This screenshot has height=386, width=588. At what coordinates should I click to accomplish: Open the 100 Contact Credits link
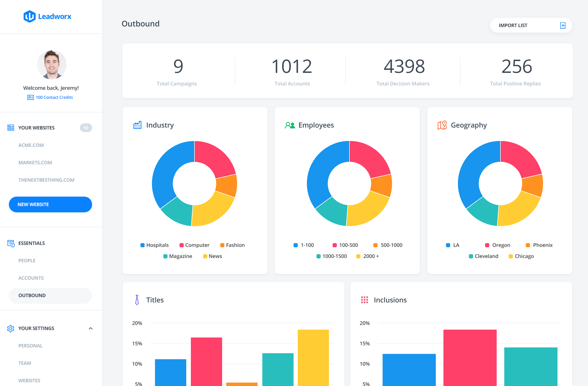(54, 97)
